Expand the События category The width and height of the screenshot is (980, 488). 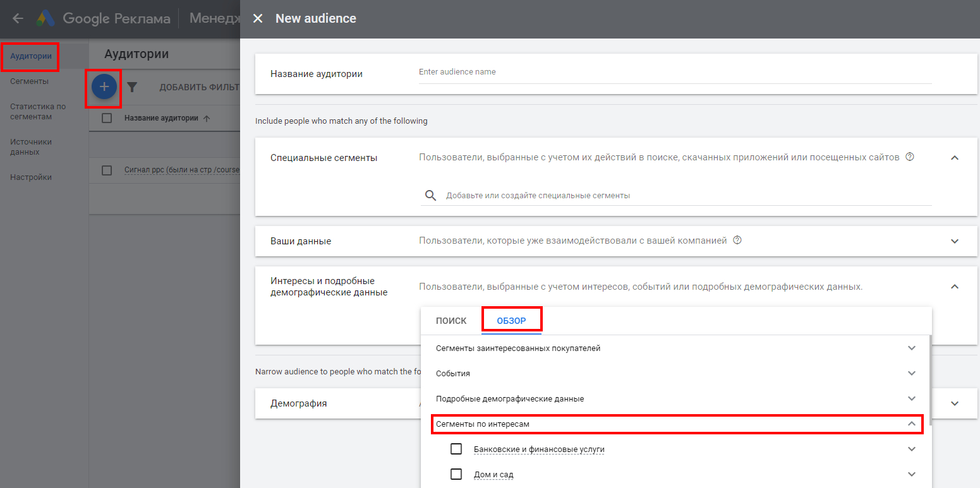(911, 373)
